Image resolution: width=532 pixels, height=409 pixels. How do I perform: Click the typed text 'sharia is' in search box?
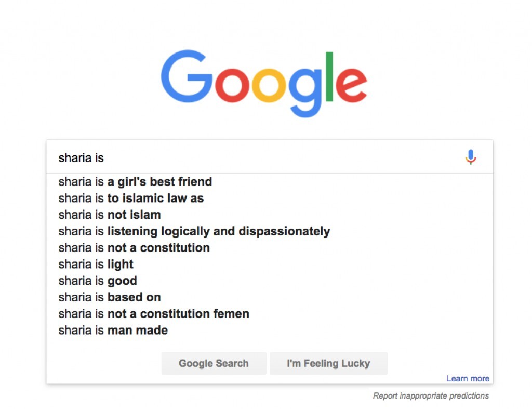81,158
